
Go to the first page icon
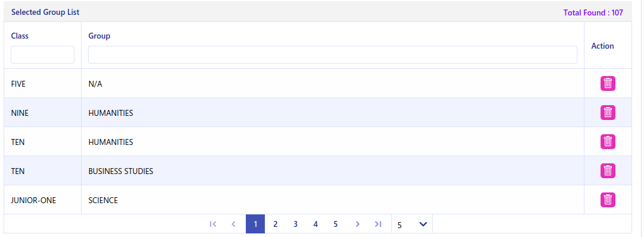(212, 224)
